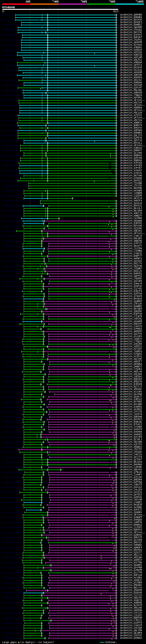Select hit label UniRef100_C5Z5V2
This screenshot has width=146, height=644.
pos(131,40)
